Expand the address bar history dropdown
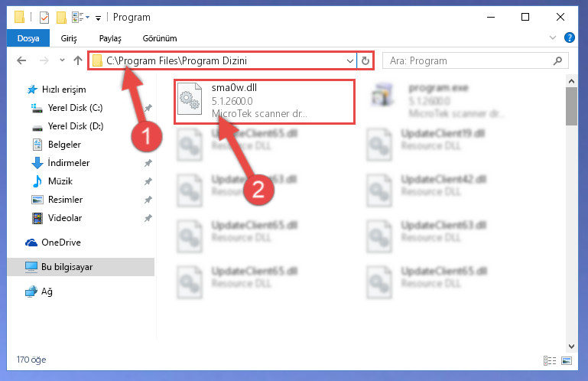The image size is (588, 381). [x=350, y=60]
